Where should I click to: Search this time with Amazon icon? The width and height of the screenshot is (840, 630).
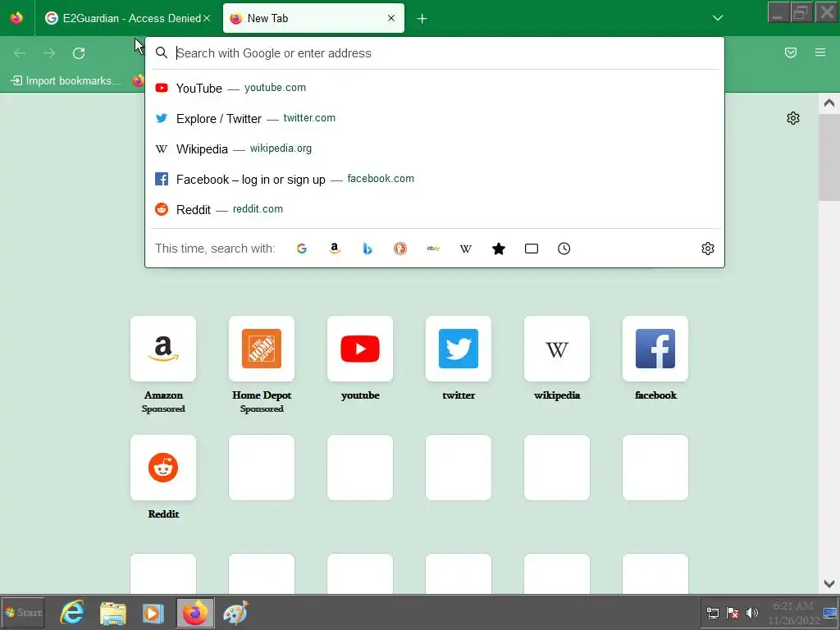pyautogui.click(x=335, y=249)
